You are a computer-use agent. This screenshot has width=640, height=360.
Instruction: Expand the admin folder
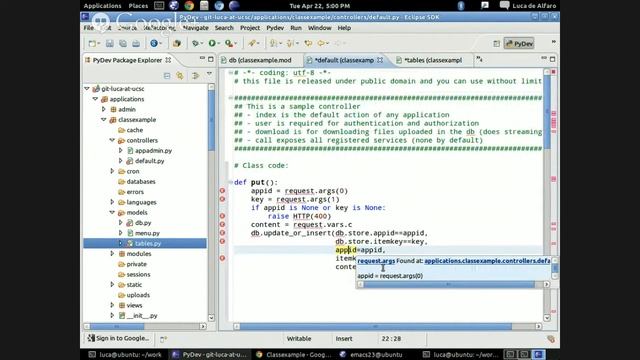[x=104, y=109]
